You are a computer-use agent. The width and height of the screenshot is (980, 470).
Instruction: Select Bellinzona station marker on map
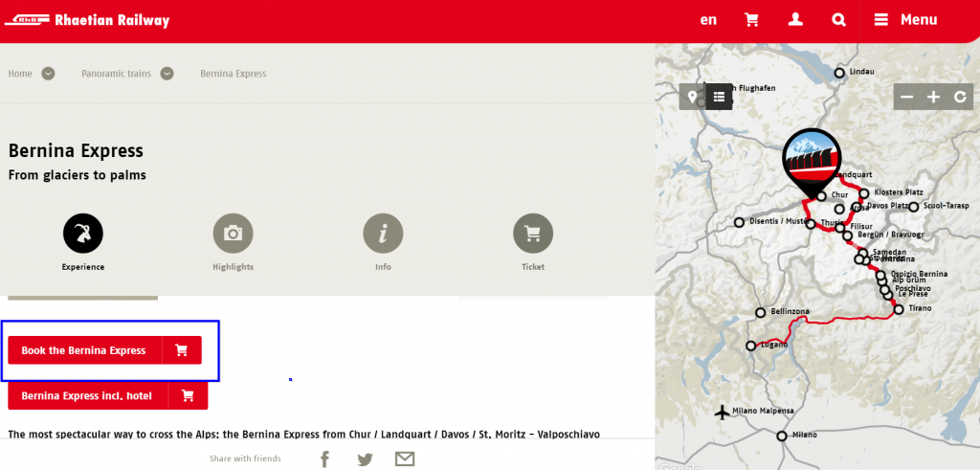(x=761, y=312)
